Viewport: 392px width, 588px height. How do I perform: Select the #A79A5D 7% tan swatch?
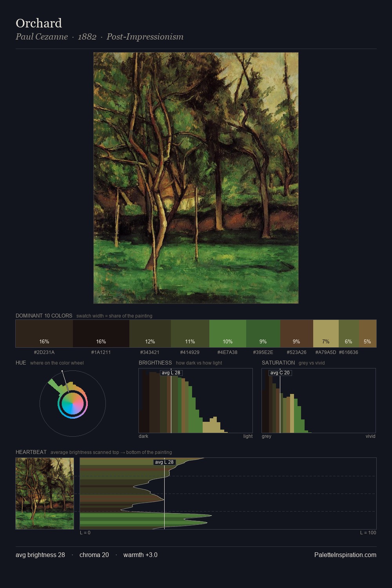pos(326,334)
